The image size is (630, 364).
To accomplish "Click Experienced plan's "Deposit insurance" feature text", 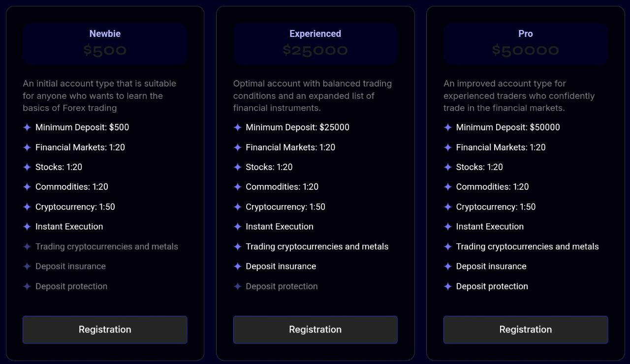I will 281,267.
